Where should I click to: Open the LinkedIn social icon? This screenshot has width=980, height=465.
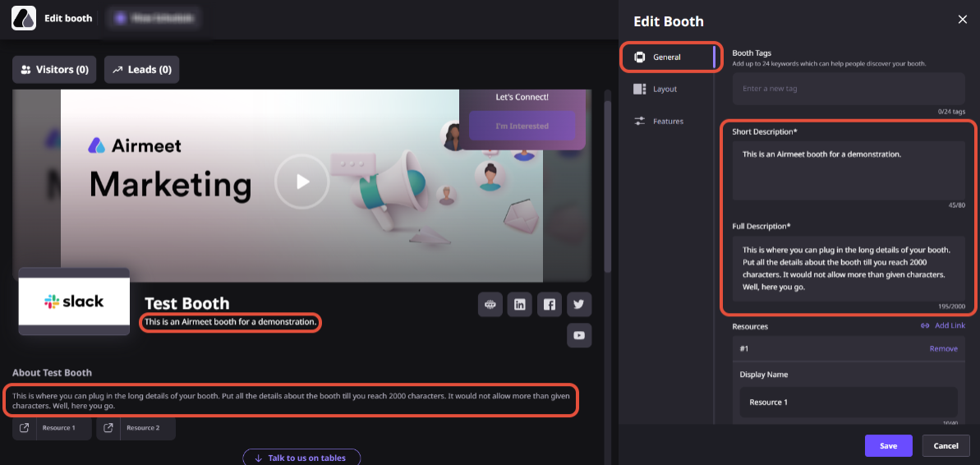click(x=519, y=304)
